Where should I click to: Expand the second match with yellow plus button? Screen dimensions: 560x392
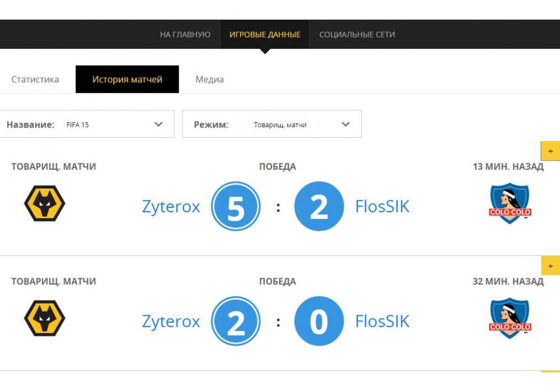[x=550, y=266]
